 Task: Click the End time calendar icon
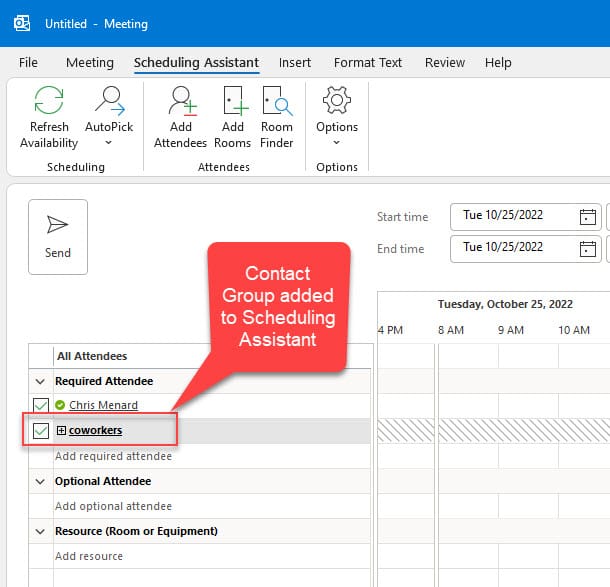[x=587, y=247]
